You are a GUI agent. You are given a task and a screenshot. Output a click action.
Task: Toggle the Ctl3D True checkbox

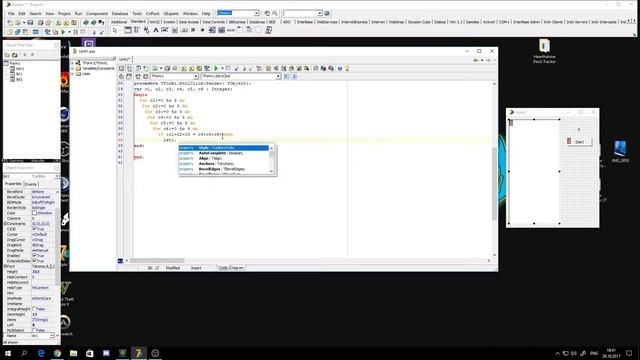click(x=34, y=229)
